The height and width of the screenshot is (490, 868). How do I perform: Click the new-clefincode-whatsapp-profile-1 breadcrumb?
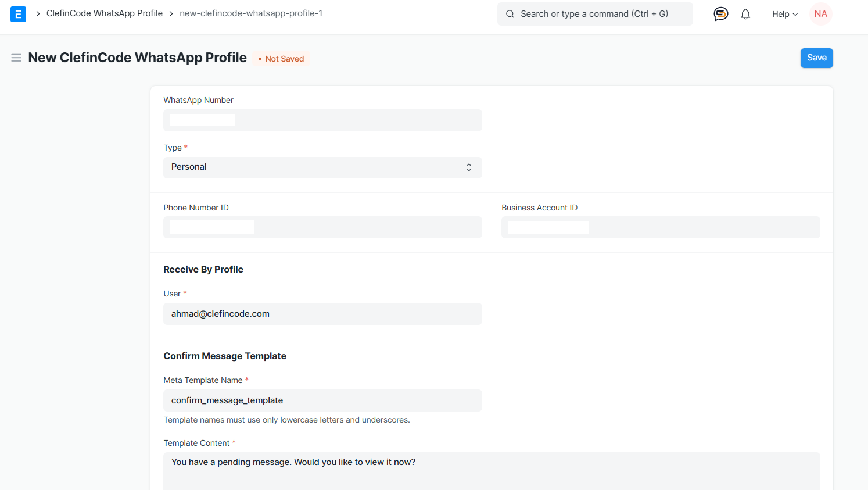point(251,13)
